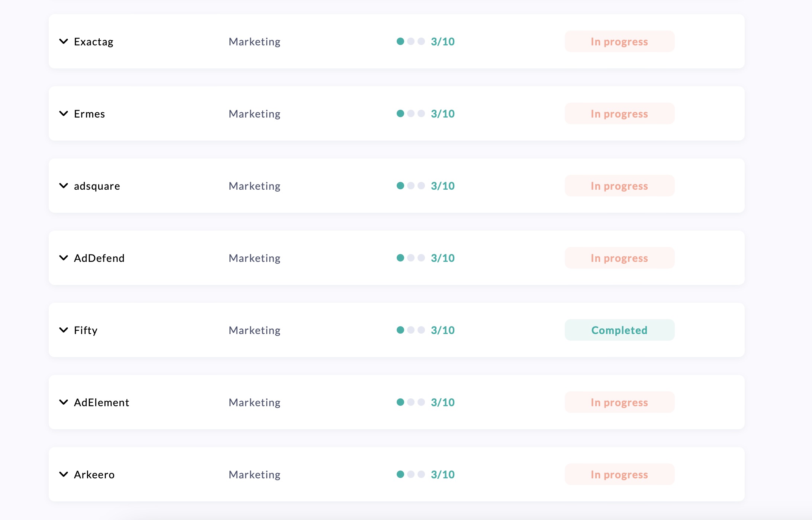The height and width of the screenshot is (520, 812).
Task: Expand the Arkeero row chevron
Action: (64, 474)
